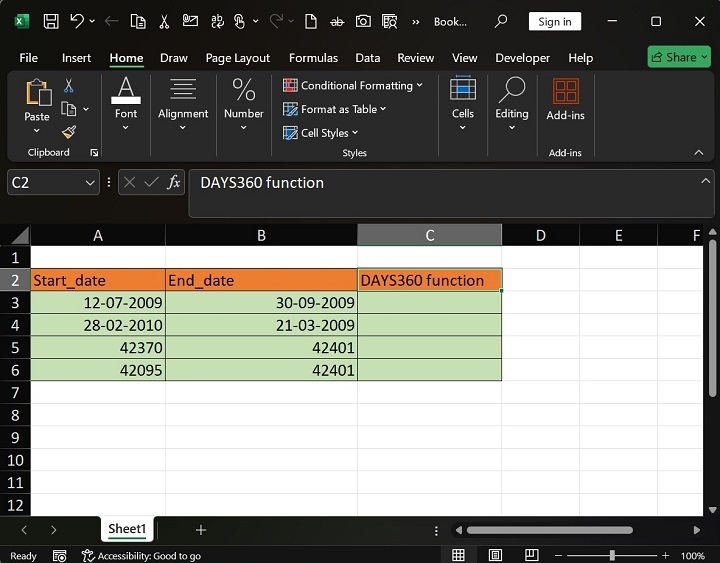This screenshot has width=720, height=563.
Task: Click the Sign in button
Action: [x=554, y=21]
